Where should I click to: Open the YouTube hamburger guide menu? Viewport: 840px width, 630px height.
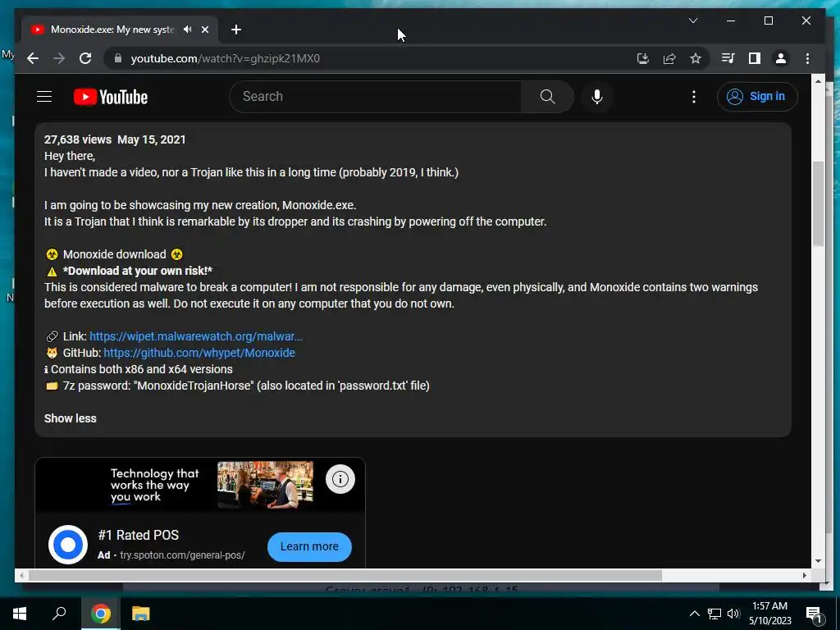[x=44, y=97]
